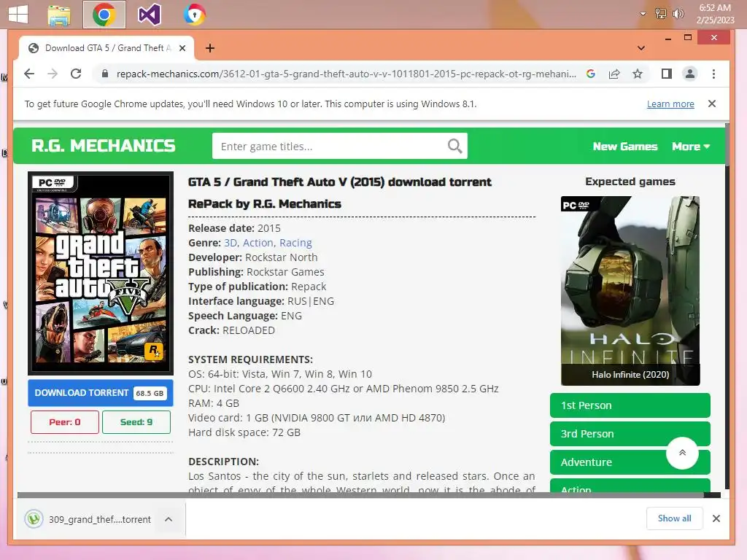Close the Download GTA 5 tab
The width and height of the screenshot is (747, 560).
click(x=182, y=48)
